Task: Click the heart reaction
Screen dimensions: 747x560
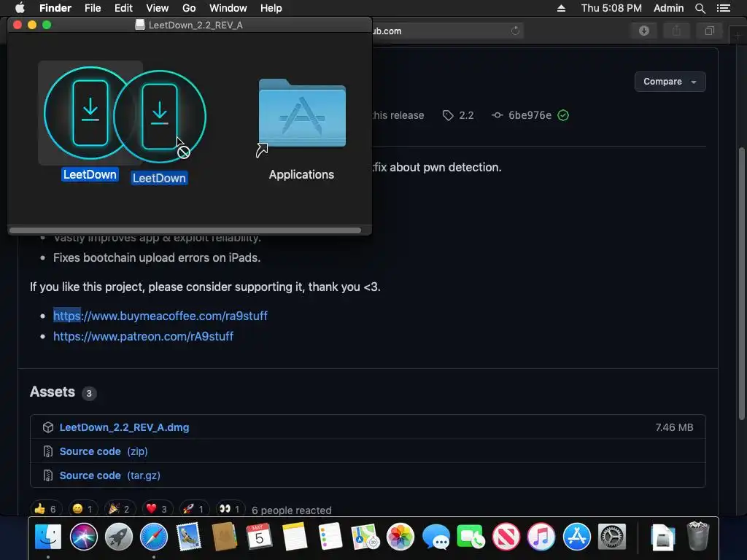Action: 158,509
